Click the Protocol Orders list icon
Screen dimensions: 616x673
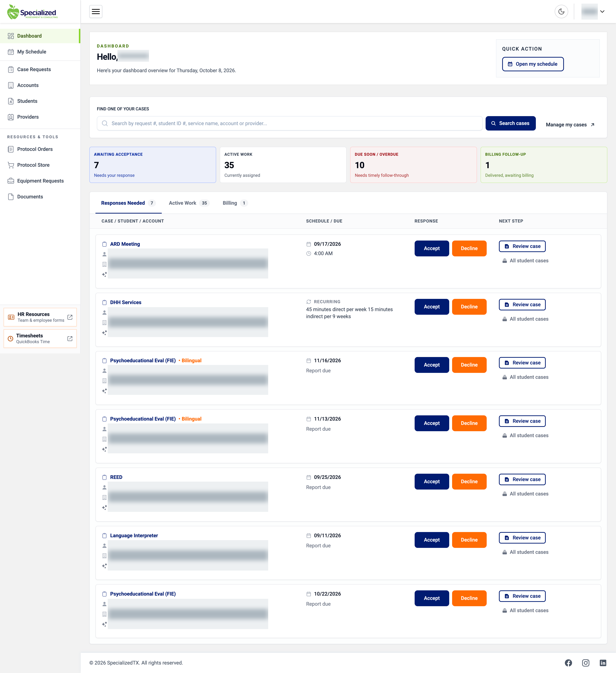[11, 149]
